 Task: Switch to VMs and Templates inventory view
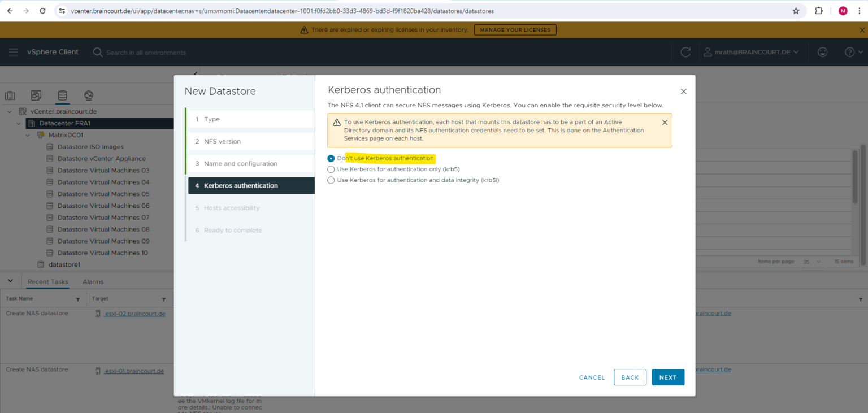(36, 95)
